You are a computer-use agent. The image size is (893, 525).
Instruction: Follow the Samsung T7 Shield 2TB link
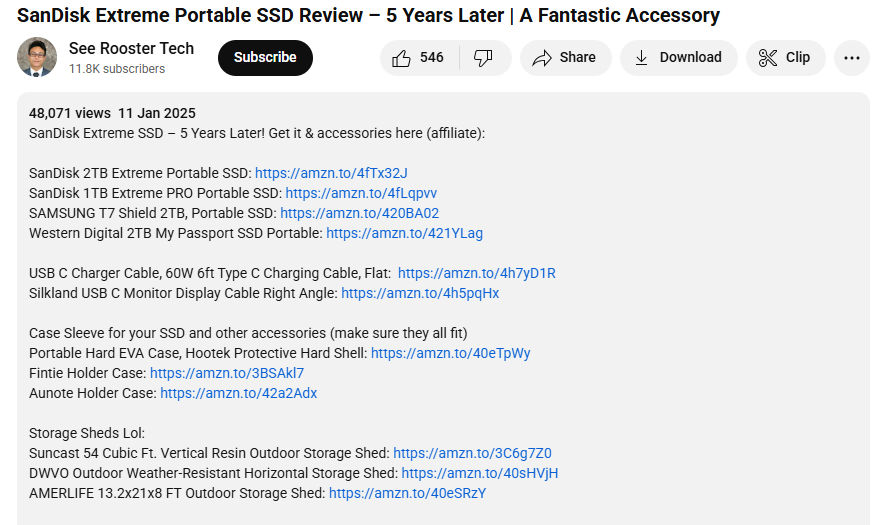pos(359,213)
